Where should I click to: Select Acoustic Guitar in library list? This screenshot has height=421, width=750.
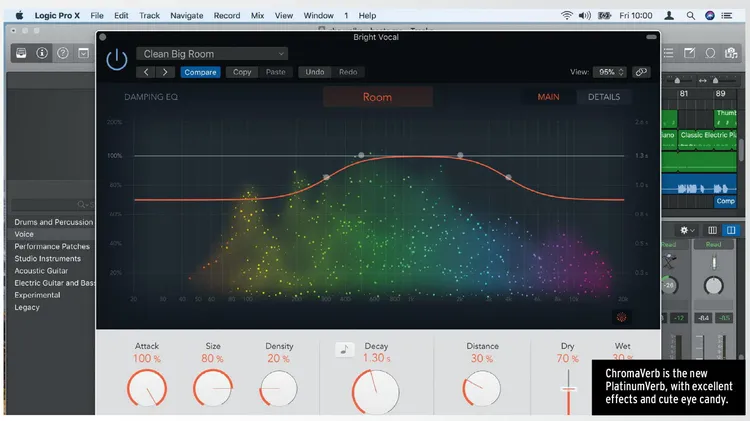click(41, 271)
